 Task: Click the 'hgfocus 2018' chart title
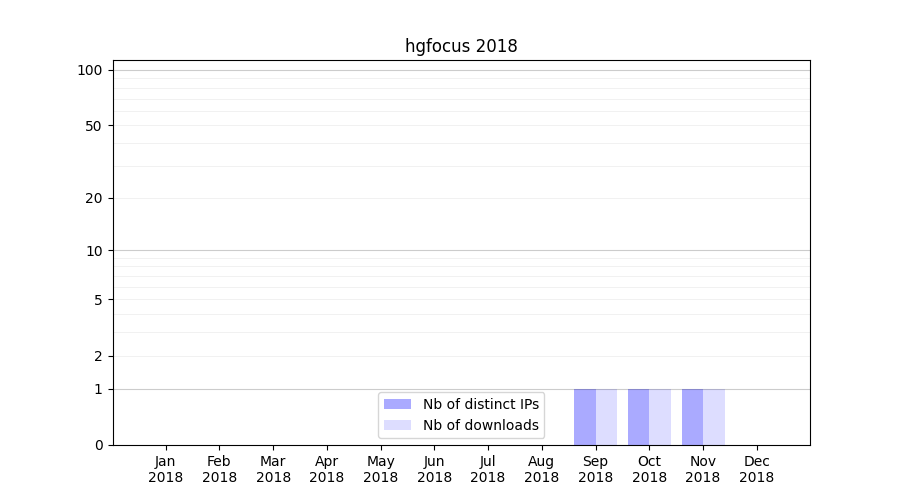pyautogui.click(x=461, y=46)
